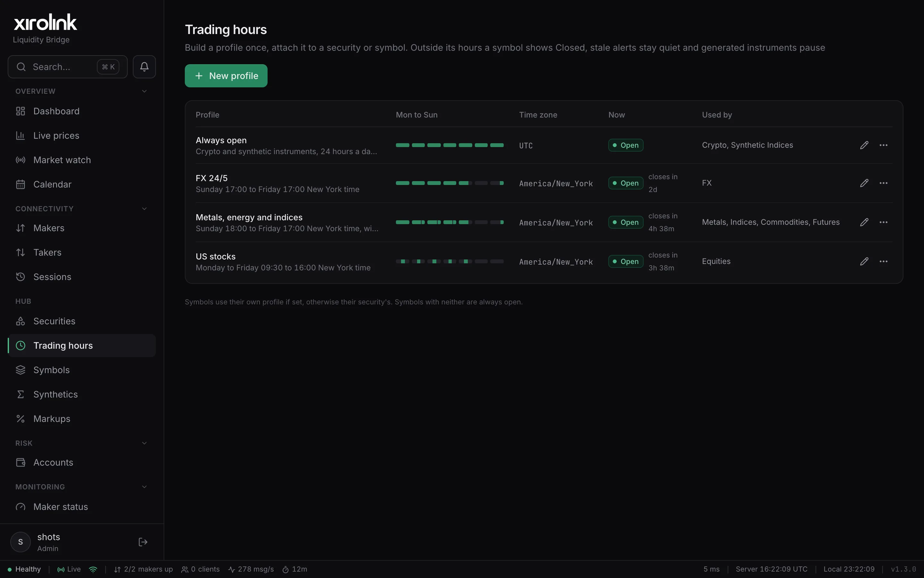Navigate to Takers

pos(82,253)
